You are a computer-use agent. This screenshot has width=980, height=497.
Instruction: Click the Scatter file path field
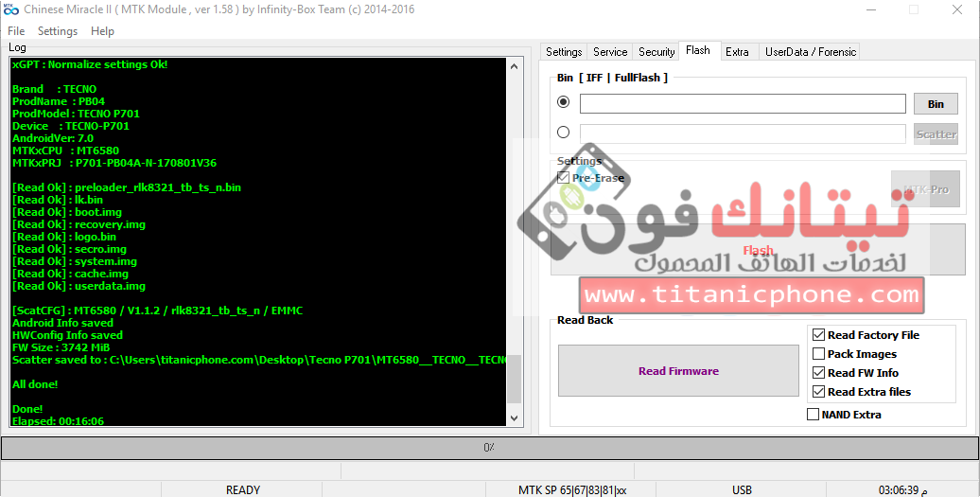point(743,133)
